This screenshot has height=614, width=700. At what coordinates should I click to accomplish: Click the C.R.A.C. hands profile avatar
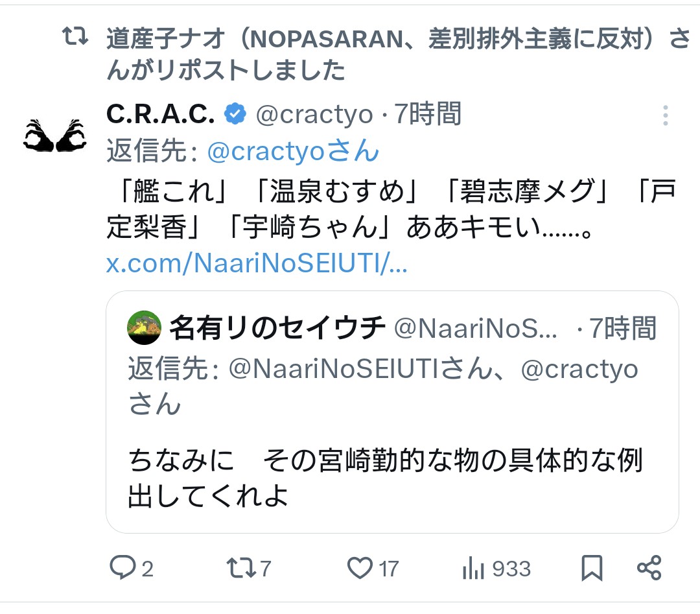[55, 136]
